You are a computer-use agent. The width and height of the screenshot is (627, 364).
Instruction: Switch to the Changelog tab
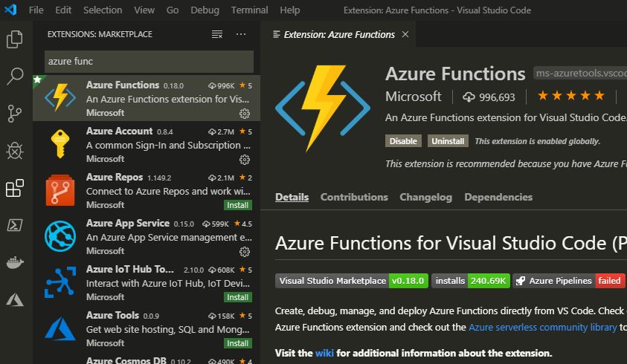[x=426, y=197]
